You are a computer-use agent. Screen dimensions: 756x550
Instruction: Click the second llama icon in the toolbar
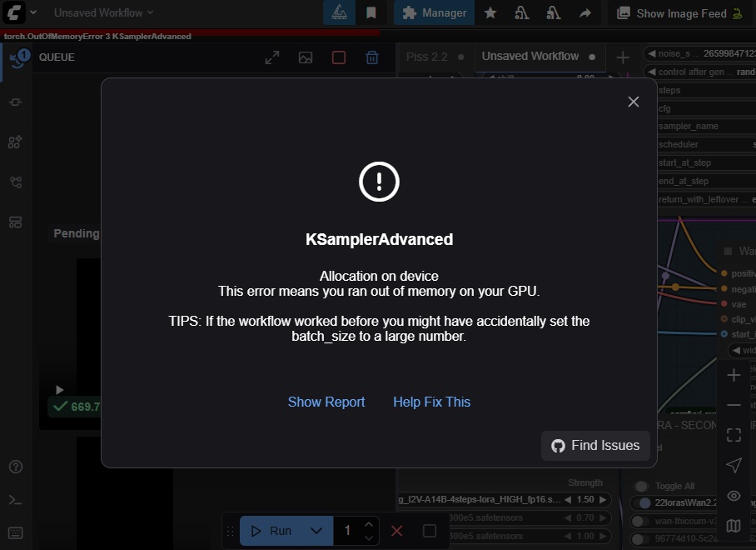coord(554,12)
